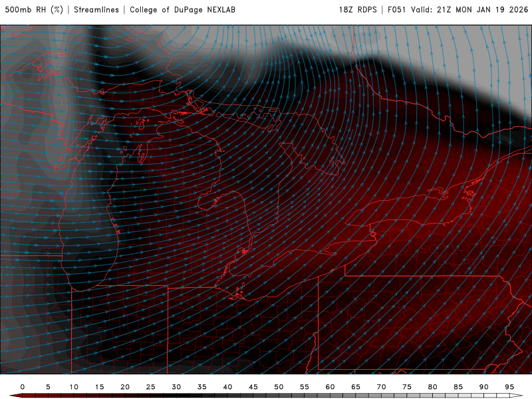Click the "18Z RDPS" model run label
The image size is (532, 399).
coord(358,9)
